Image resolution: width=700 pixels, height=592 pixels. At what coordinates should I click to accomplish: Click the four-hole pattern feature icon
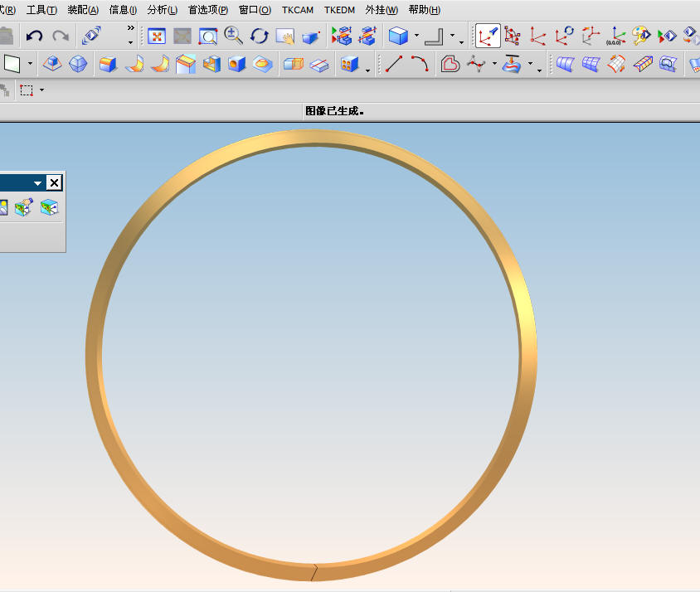(349, 64)
